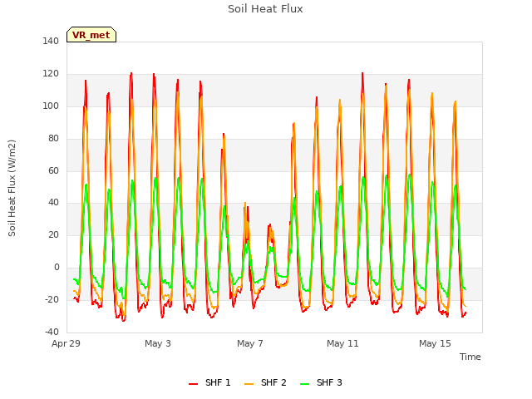Screen dimensions: 532x399
Task: Click the May 11 x-axis label
Action: pyautogui.click(x=342, y=343)
